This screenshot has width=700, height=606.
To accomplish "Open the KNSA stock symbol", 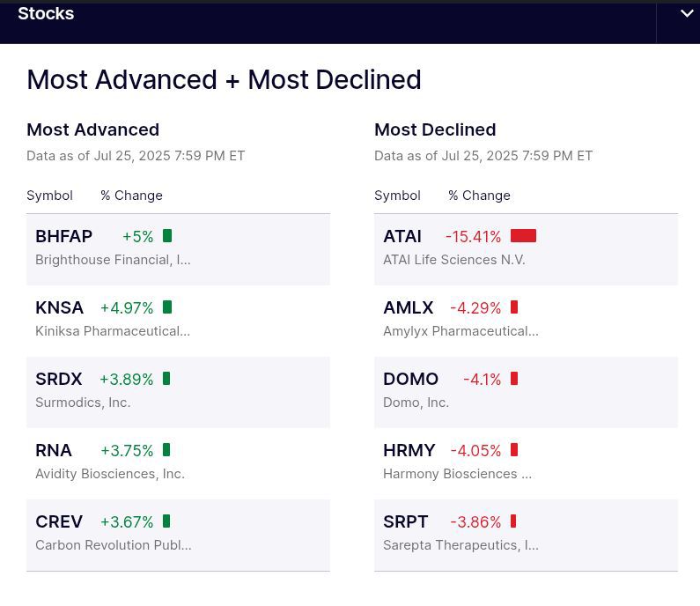I will point(59,308).
